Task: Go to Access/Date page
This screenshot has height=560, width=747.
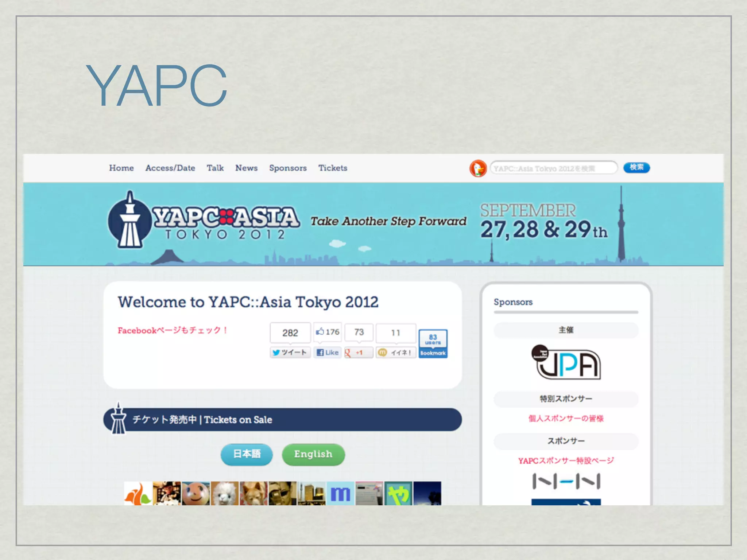Action: 170,168
